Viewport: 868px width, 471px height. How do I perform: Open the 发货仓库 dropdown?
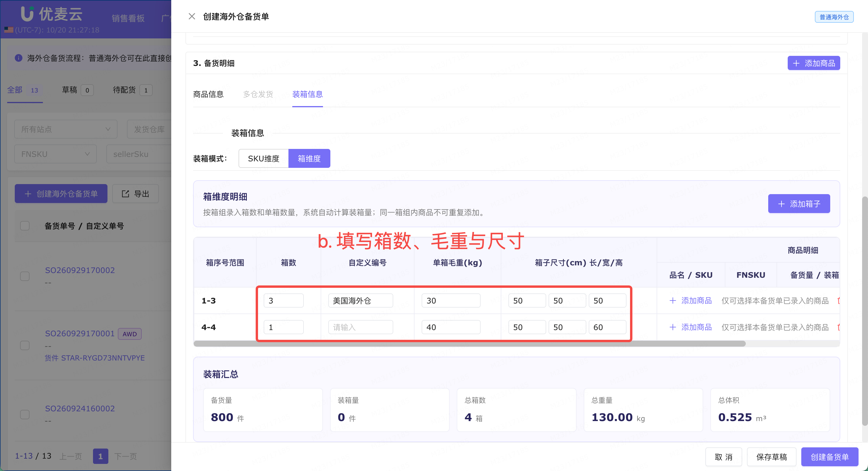click(x=149, y=129)
